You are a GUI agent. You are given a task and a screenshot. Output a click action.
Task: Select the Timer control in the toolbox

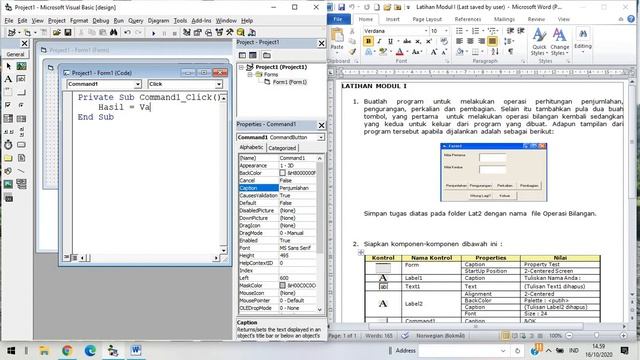pyautogui.click(x=8, y=144)
